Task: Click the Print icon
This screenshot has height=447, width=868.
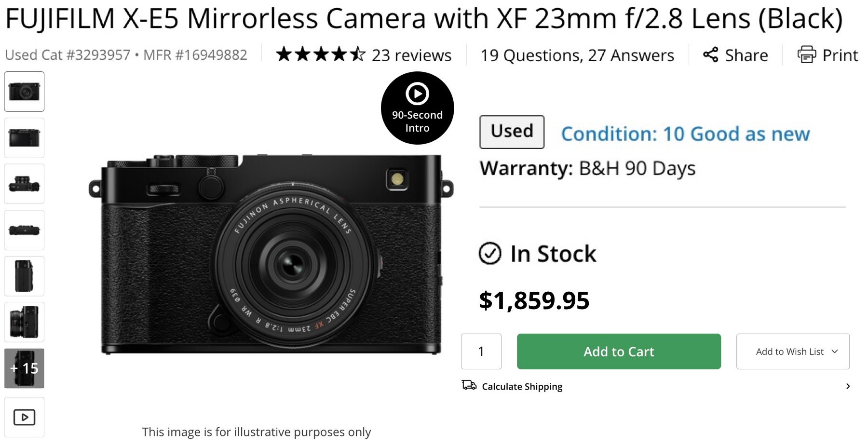Action: click(807, 55)
